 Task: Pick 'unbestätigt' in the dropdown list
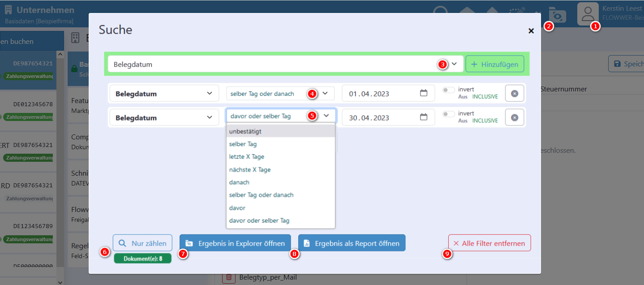click(x=245, y=131)
